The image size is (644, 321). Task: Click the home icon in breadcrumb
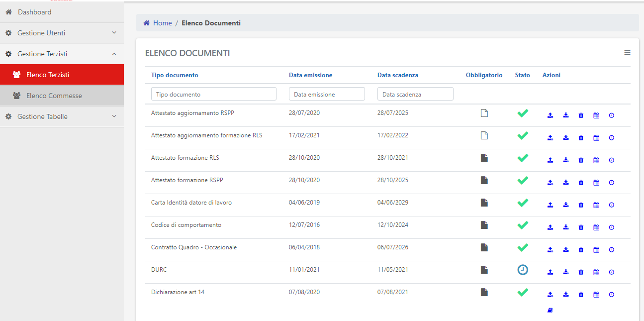tap(147, 23)
